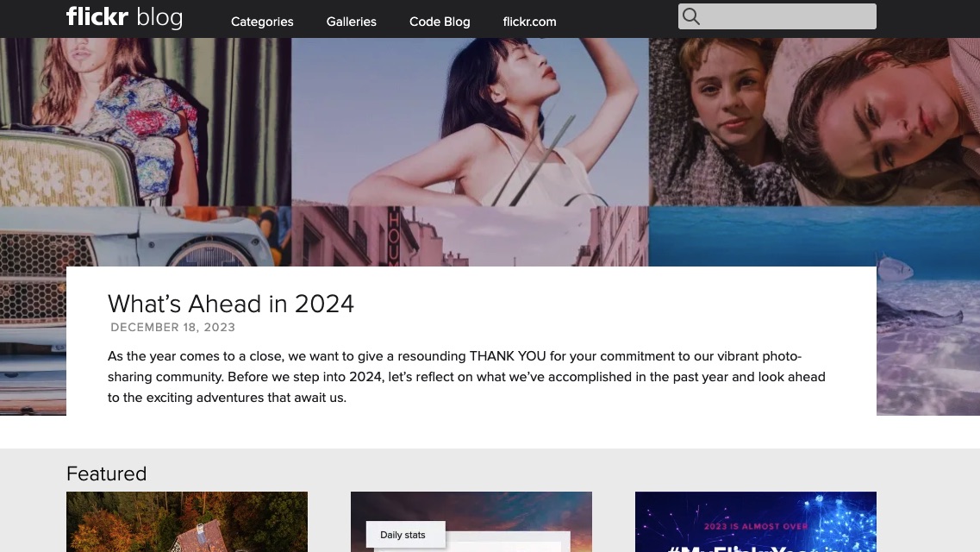This screenshot has height=552, width=980.
Task: Open the Daily stats featured thumbnail
Action: 471,521
